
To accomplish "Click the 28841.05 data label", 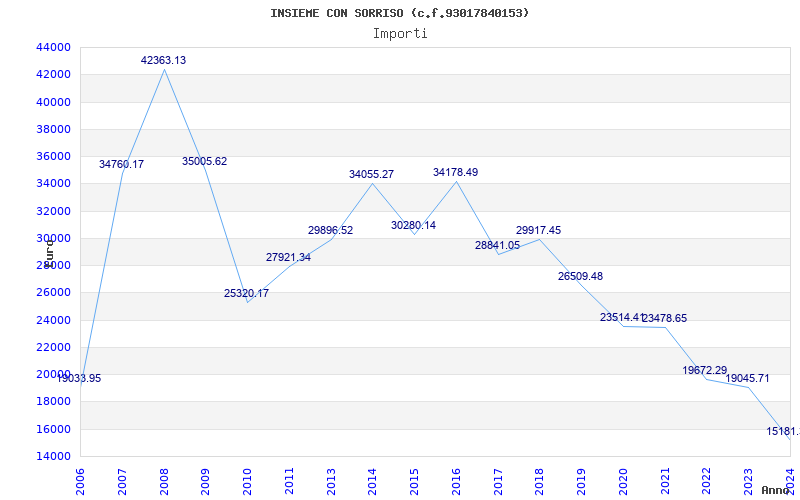I will pos(497,245).
